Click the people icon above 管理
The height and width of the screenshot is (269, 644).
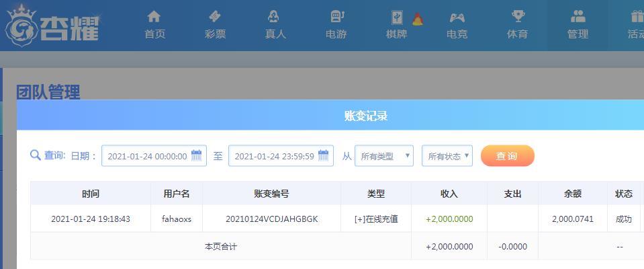[578, 17]
